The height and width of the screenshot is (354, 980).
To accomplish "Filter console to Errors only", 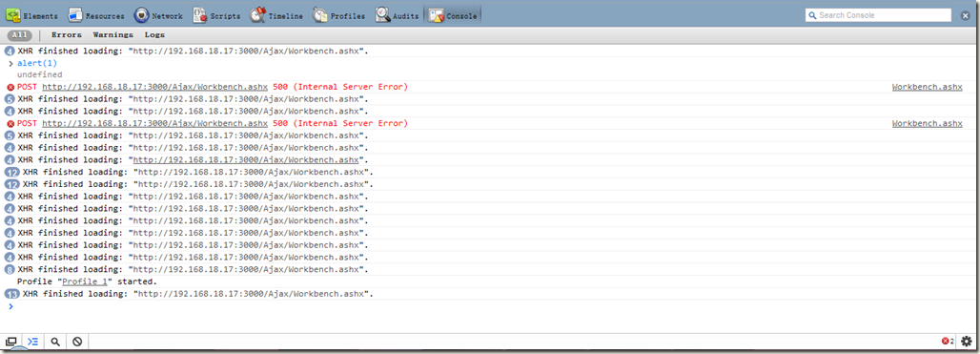I will (66, 35).
